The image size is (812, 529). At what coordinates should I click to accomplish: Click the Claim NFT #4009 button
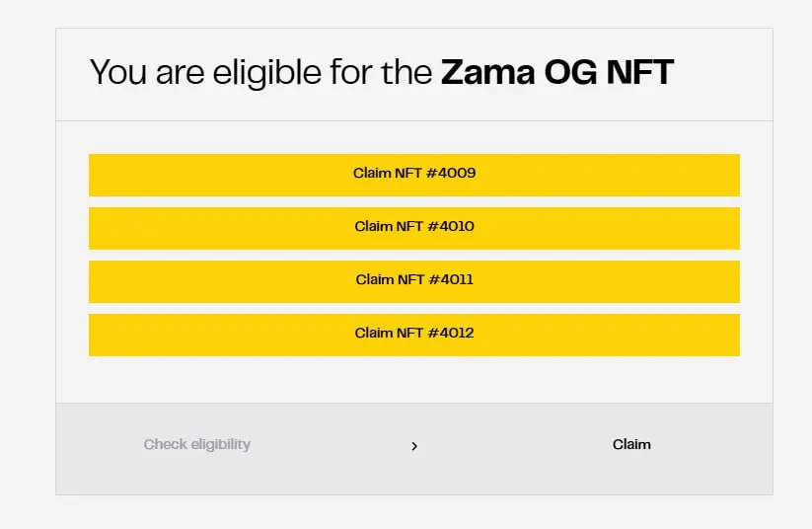click(414, 174)
